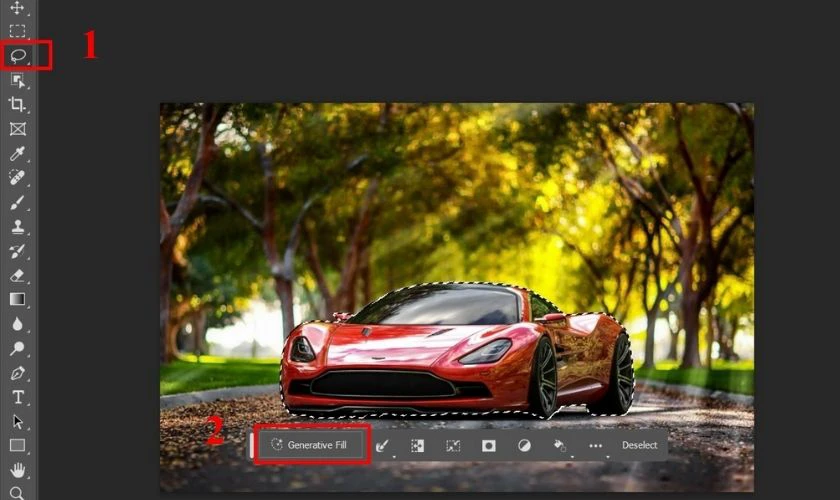Select the Spot Healing Brush tool

coord(17,177)
